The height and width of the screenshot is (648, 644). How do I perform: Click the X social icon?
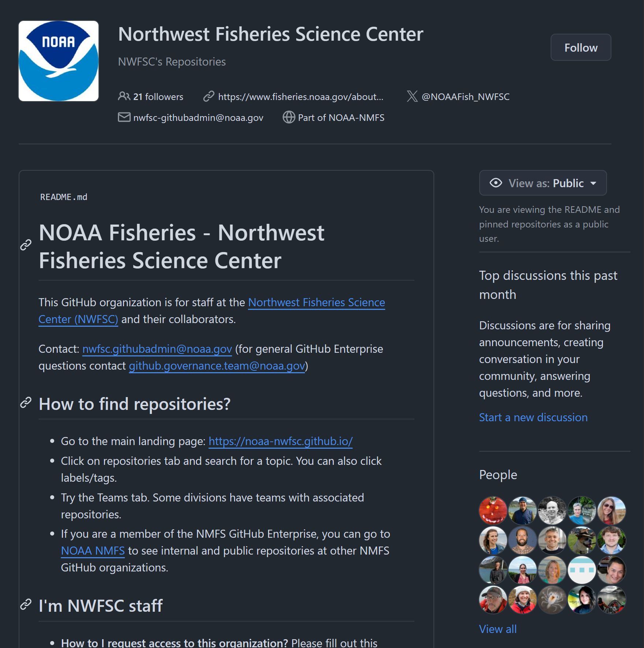pyautogui.click(x=412, y=96)
